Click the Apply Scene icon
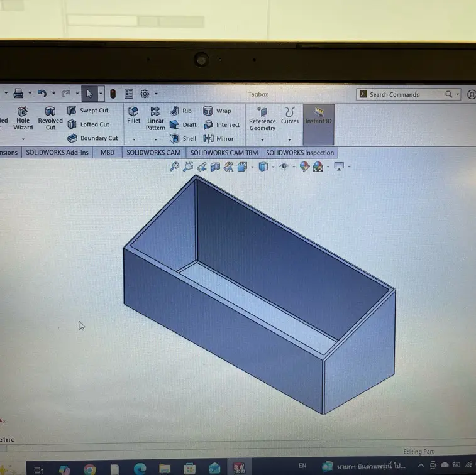This screenshot has height=475, width=476. point(318,167)
